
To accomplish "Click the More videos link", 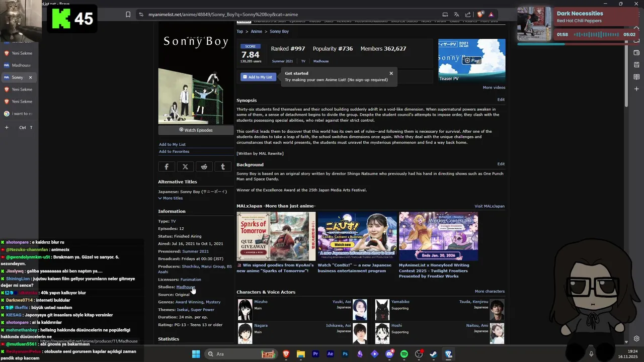I will pos(494,87).
